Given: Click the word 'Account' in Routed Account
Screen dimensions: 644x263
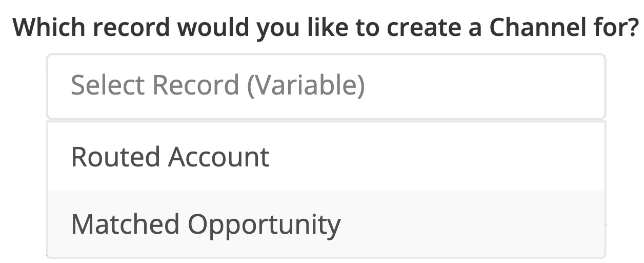Looking at the screenshot, I should [219, 157].
